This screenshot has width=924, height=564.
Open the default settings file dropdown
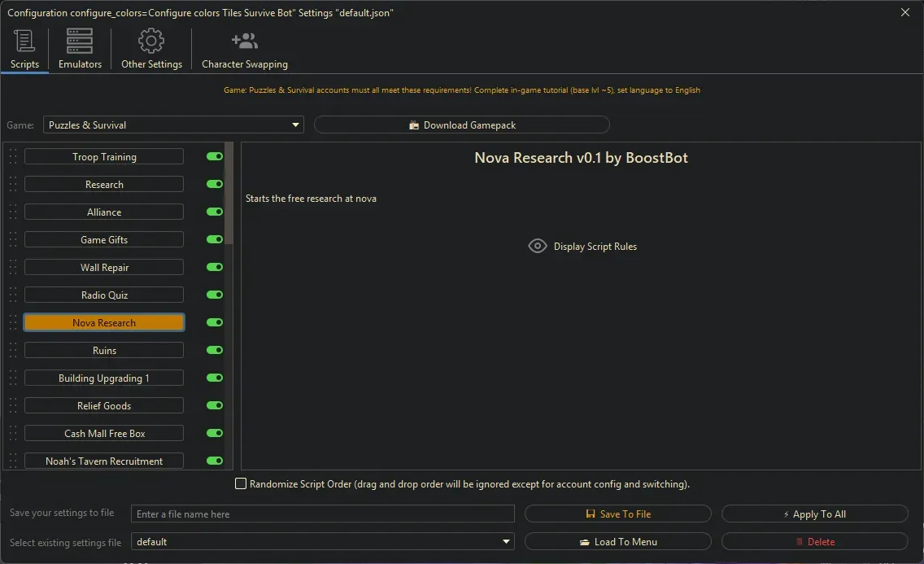click(506, 541)
